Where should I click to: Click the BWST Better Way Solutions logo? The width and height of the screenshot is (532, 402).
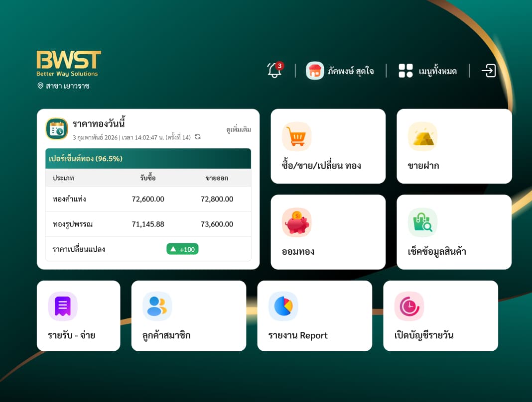pos(69,63)
